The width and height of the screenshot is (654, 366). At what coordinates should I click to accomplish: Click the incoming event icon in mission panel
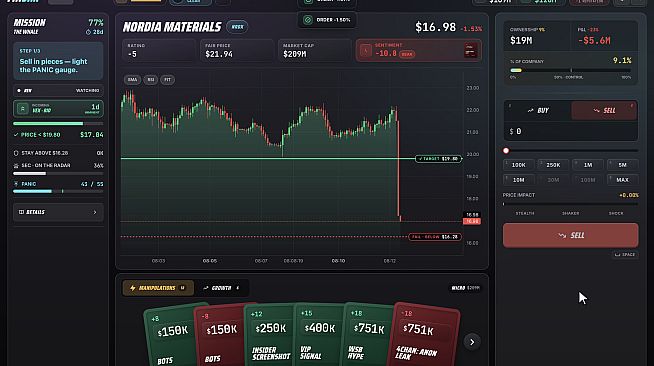pos(22,108)
